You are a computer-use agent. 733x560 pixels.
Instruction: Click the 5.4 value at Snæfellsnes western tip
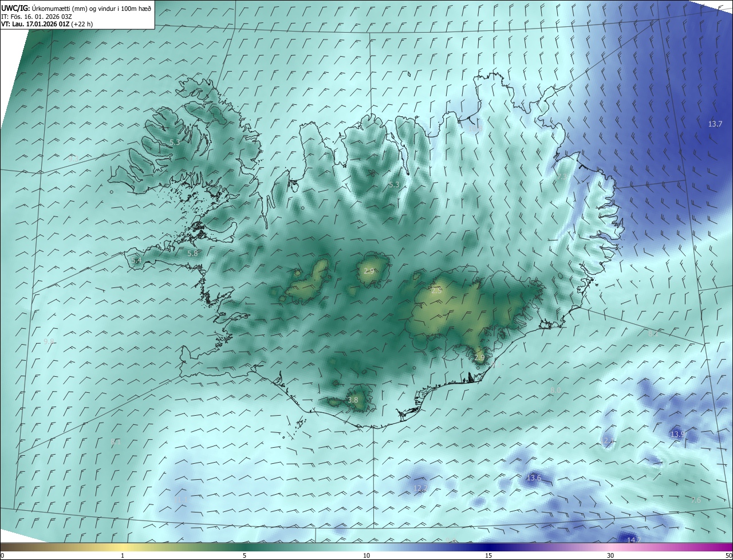point(136,261)
